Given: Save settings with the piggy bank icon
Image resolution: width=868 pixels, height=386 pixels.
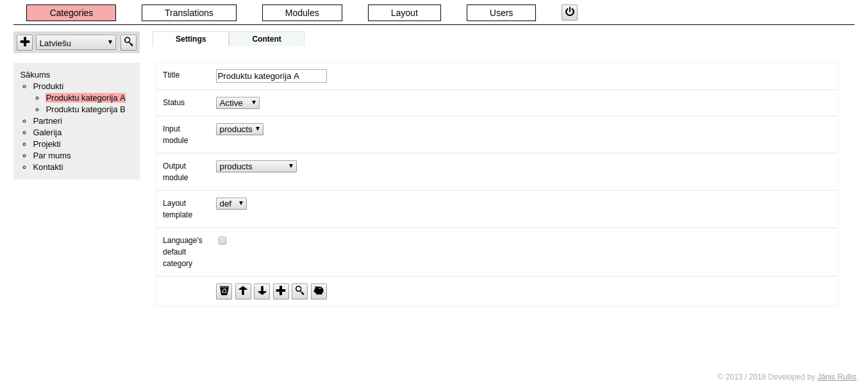Looking at the screenshot, I should pos(319,291).
